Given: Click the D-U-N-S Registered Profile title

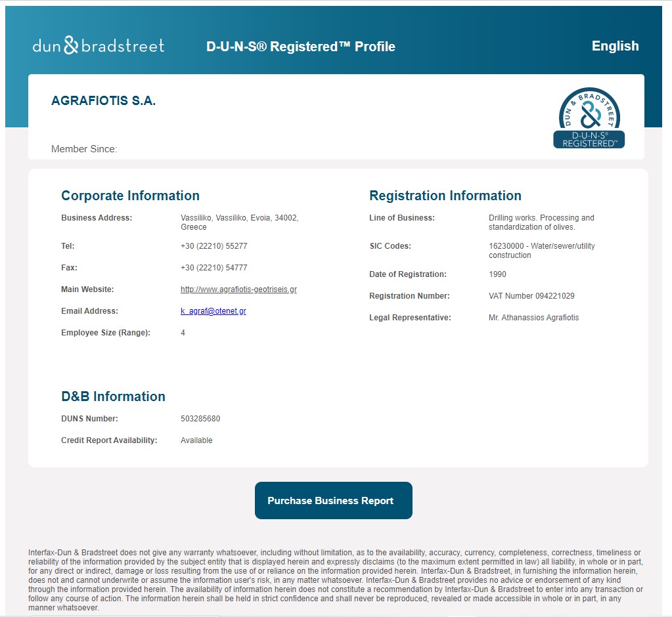Looking at the screenshot, I should tap(301, 46).
